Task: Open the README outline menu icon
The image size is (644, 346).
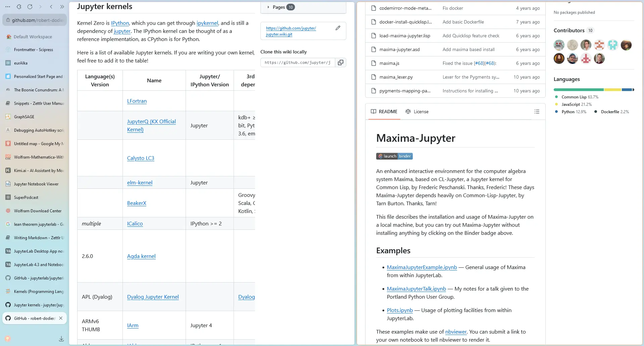Action: (x=537, y=112)
